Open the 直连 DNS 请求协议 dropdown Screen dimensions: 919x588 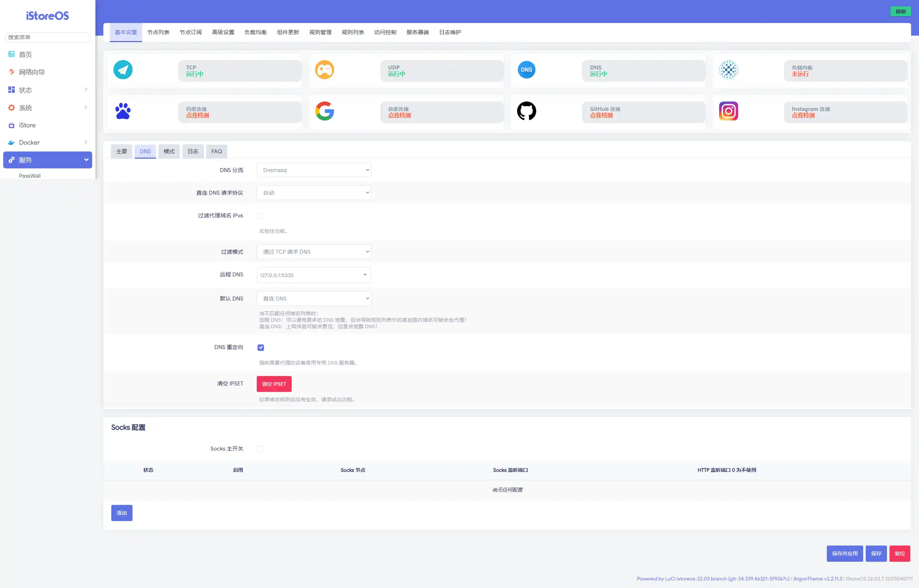(314, 193)
